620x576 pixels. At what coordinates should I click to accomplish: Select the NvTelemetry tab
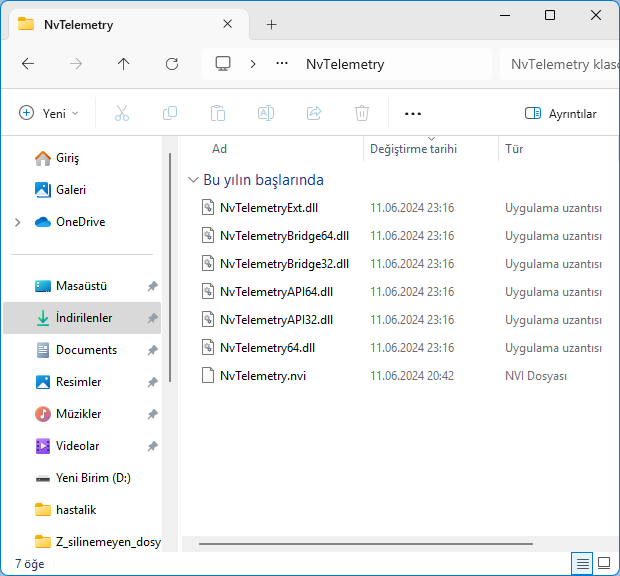[x=129, y=25]
